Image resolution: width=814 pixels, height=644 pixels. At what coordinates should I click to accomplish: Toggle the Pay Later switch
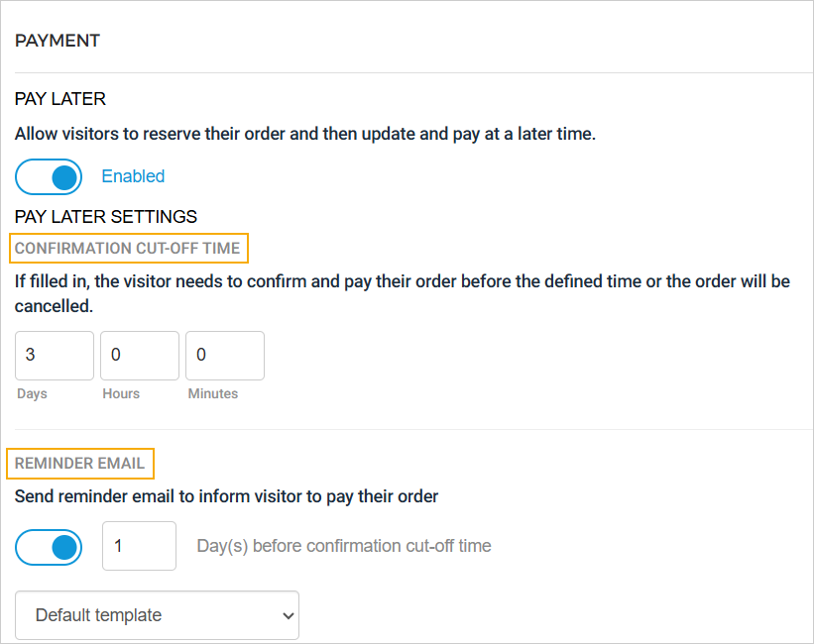click(x=49, y=176)
